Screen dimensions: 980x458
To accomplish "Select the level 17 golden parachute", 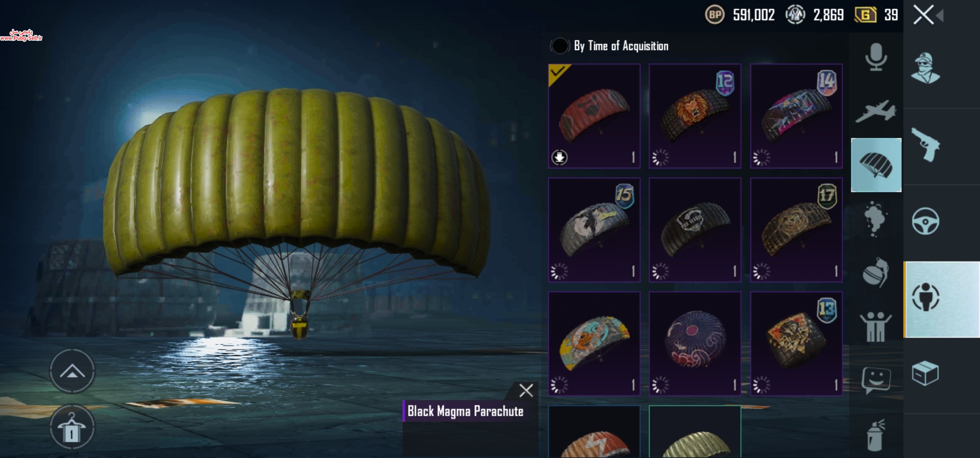I will (796, 230).
